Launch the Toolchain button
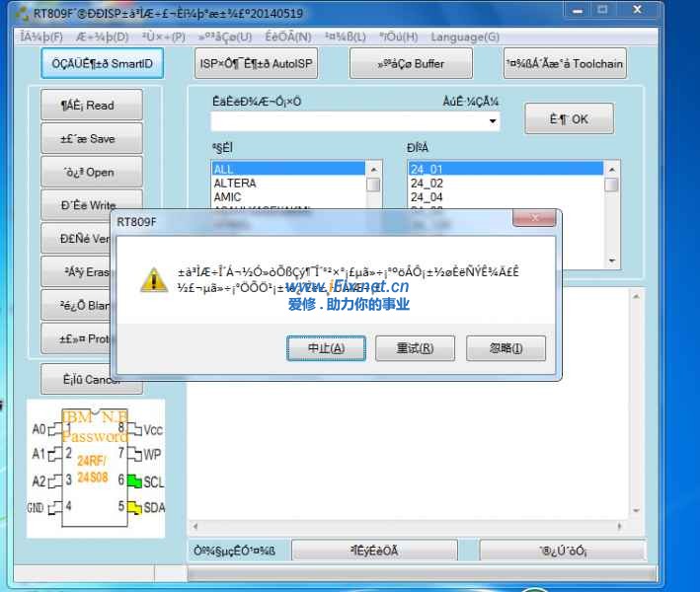The image size is (700, 592). [565, 64]
